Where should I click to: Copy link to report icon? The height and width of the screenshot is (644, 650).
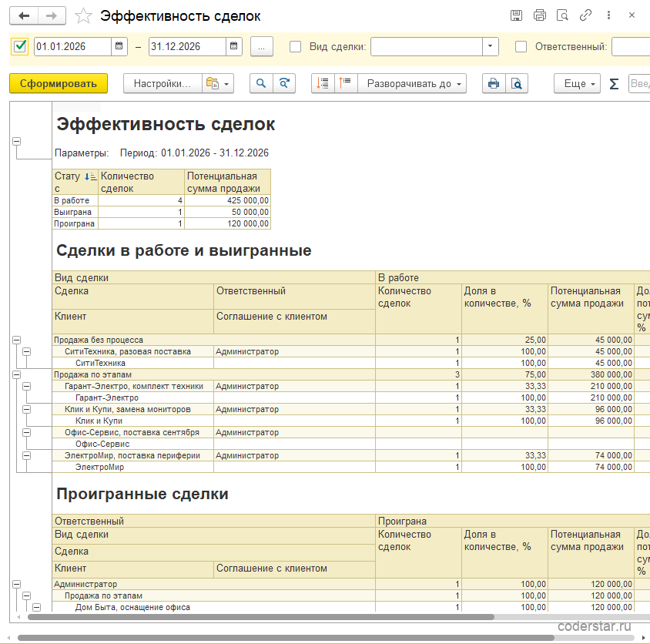(x=585, y=15)
